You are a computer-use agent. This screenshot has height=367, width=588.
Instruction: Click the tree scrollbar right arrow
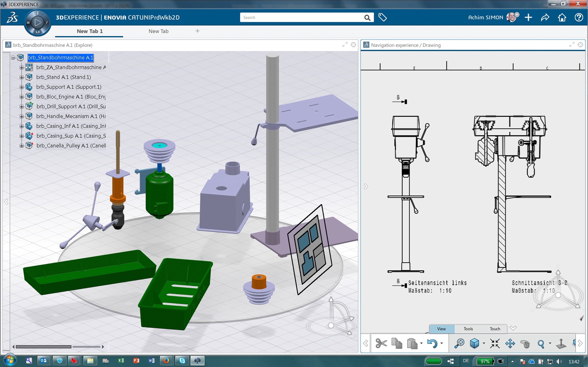tap(103, 347)
